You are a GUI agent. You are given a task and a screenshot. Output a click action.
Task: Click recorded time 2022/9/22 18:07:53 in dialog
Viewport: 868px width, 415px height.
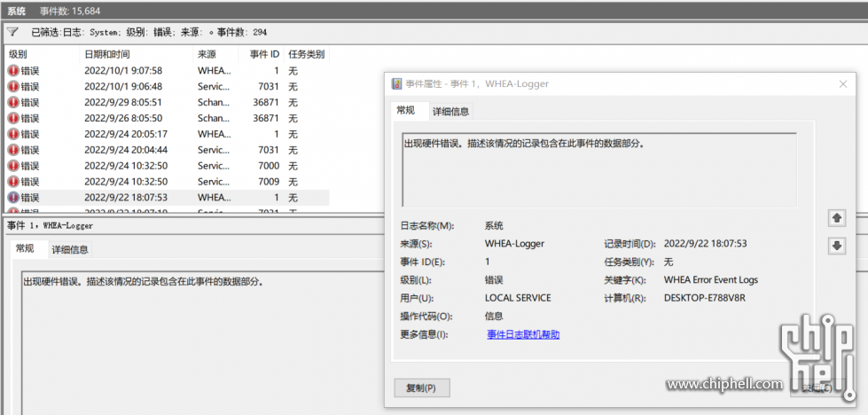coord(705,244)
